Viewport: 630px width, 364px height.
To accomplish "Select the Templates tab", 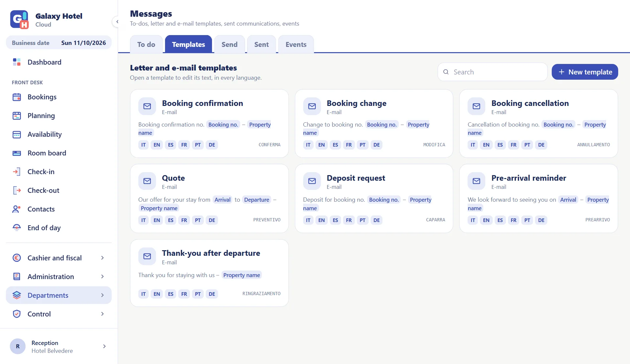I will pos(188,44).
